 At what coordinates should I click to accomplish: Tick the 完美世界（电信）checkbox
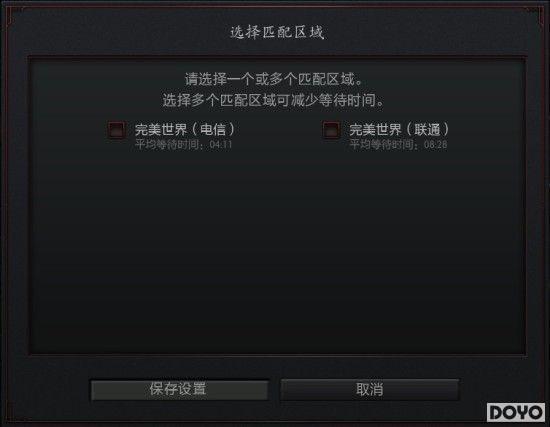[x=116, y=130]
